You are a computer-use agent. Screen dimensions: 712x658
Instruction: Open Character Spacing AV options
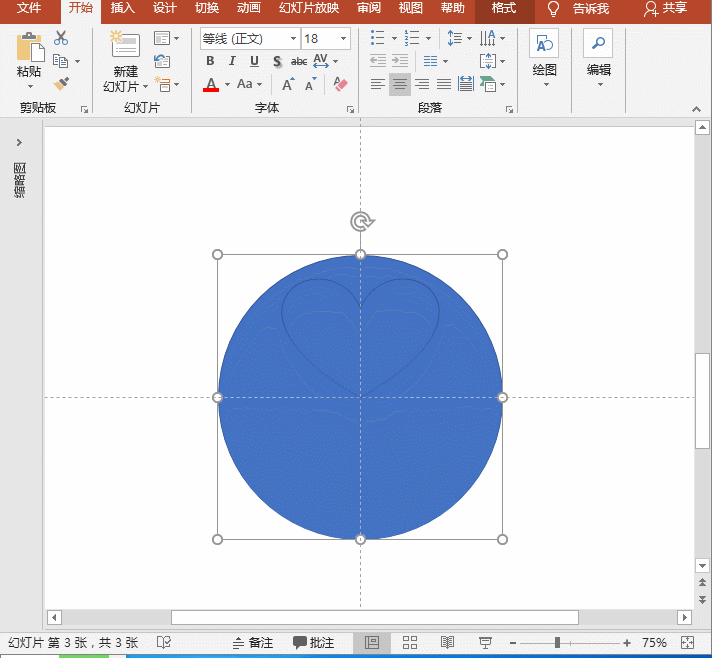coord(321,61)
